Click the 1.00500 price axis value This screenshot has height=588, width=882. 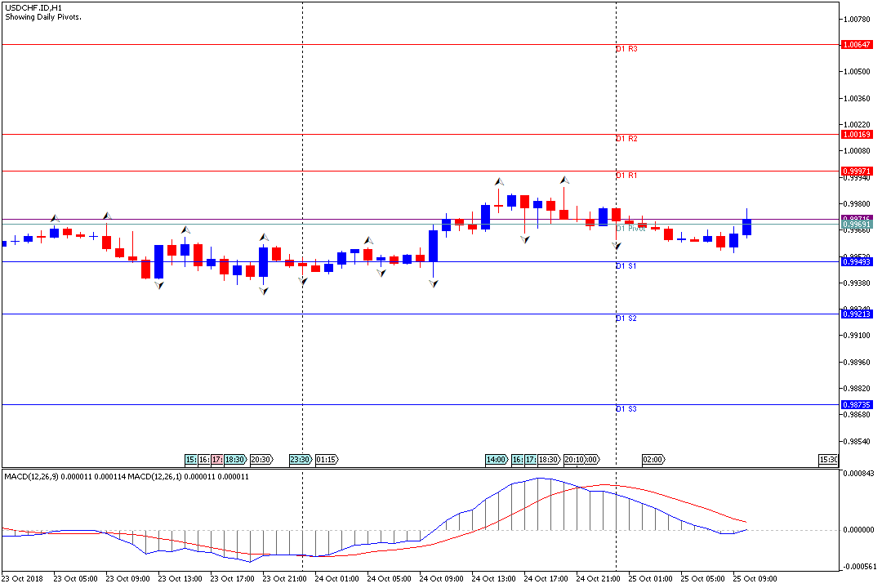[x=857, y=72]
